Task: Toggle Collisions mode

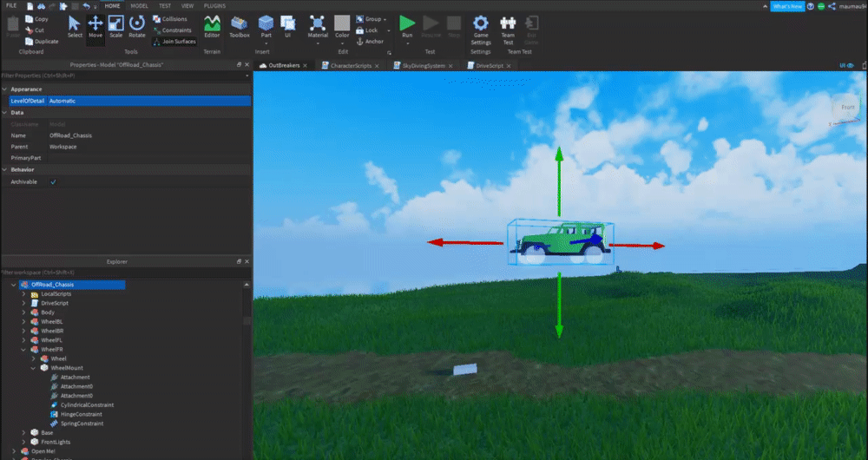Action: click(170, 19)
